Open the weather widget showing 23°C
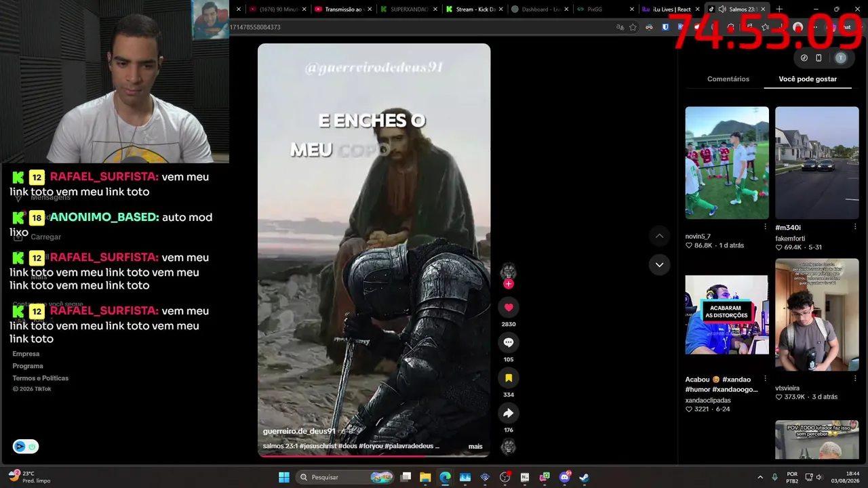The image size is (868, 488). [x=29, y=477]
